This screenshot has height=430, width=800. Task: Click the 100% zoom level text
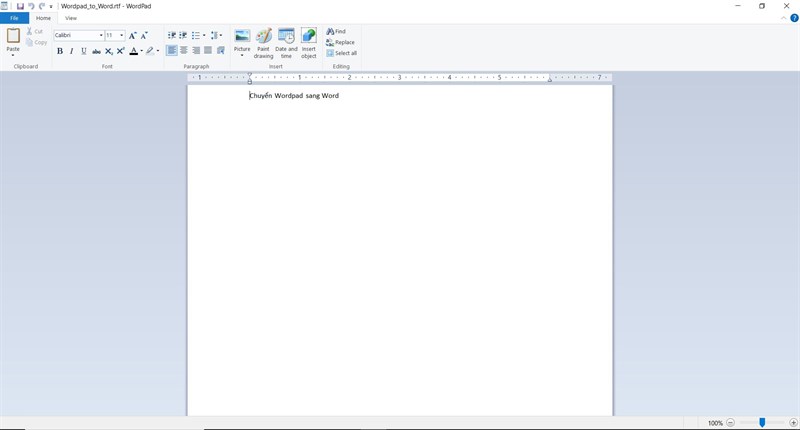click(715, 423)
